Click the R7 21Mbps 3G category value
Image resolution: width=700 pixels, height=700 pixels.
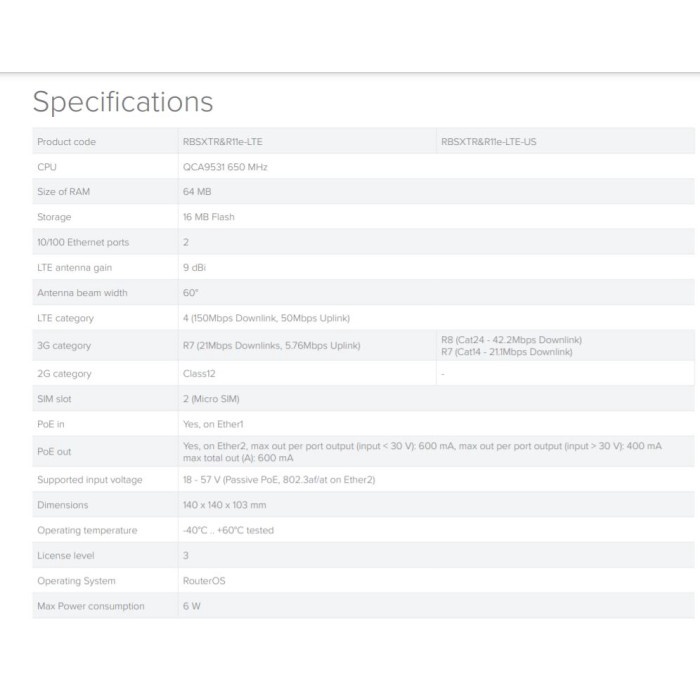pos(272,346)
